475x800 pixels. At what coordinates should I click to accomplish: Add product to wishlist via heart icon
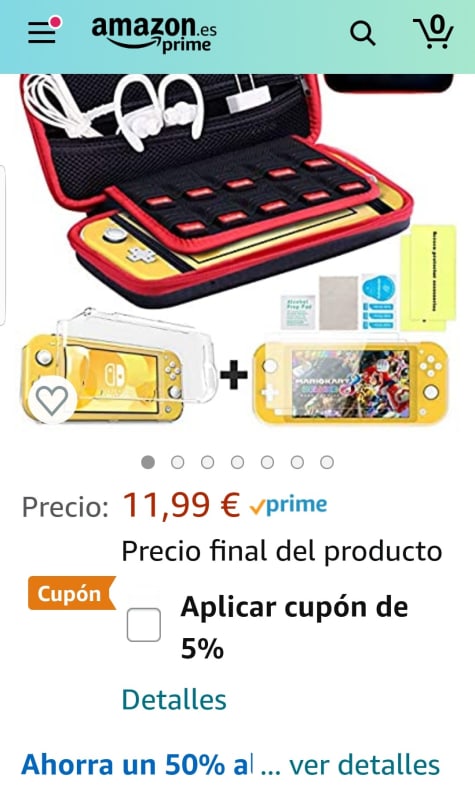[52, 399]
